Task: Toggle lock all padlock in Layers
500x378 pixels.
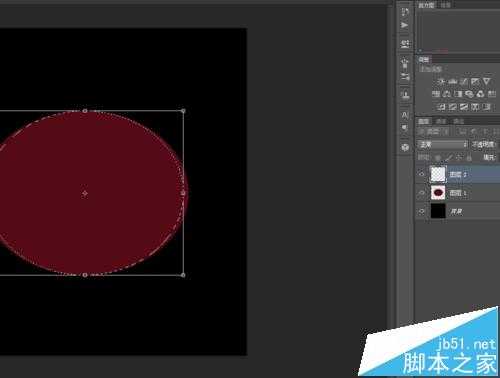Action: [469, 157]
